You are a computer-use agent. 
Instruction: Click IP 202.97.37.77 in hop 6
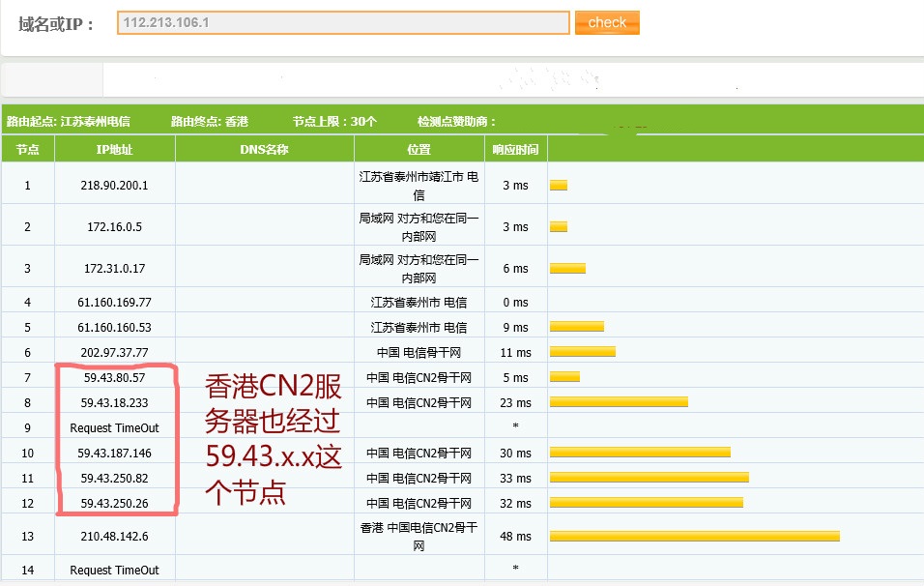coord(114,353)
